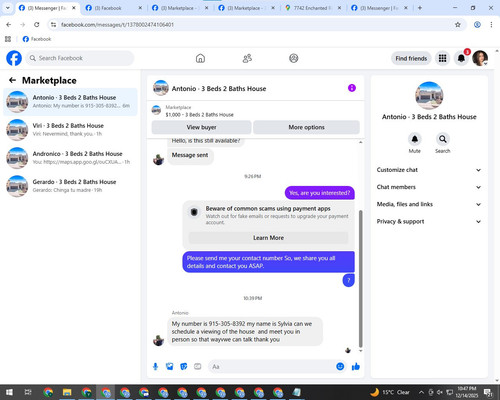500x400 pixels.
Task: Switch to the second Facebook tab
Action: coord(113,8)
